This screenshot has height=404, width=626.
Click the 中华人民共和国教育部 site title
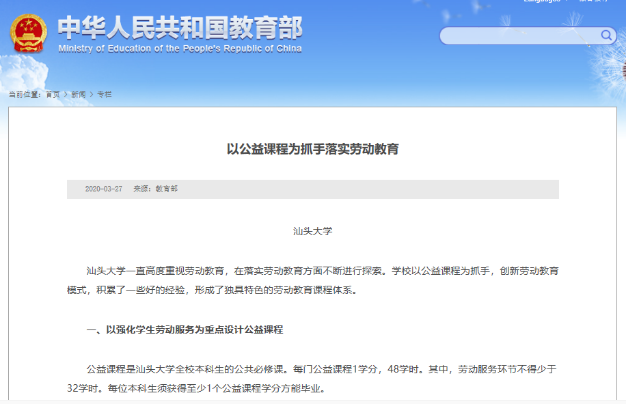180,28
